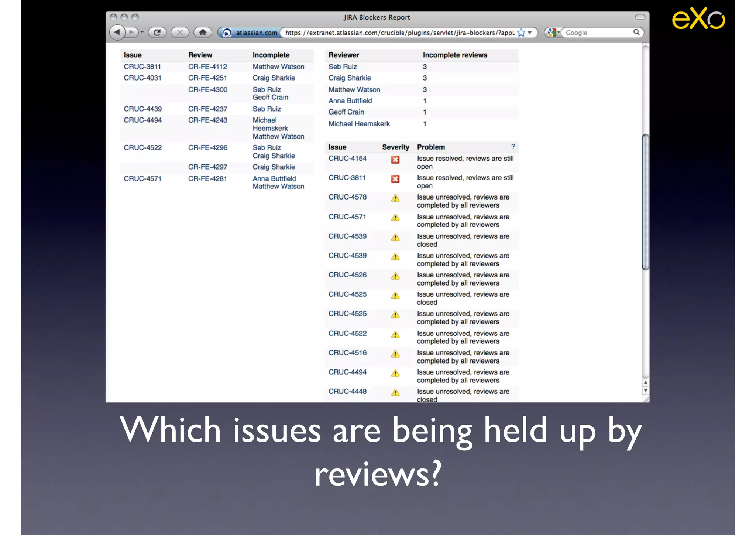Open CRUC-4516 issue link

point(347,353)
